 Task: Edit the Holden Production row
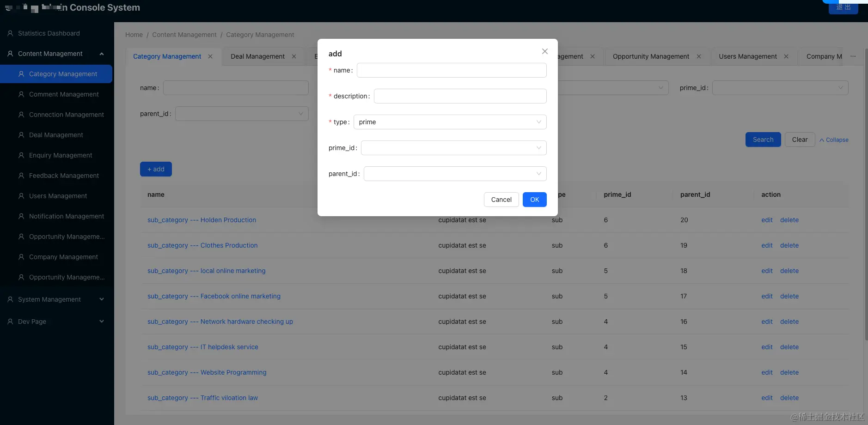(767, 220)
